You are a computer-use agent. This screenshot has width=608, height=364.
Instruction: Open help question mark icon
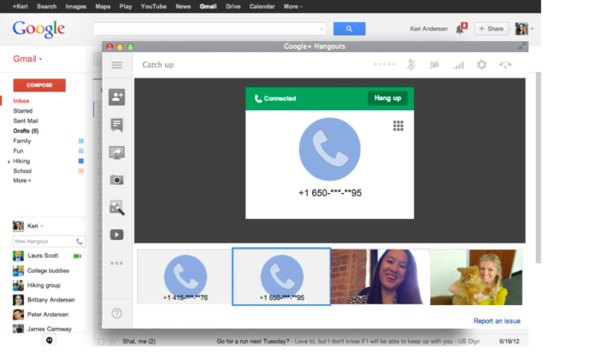(116, 314)
